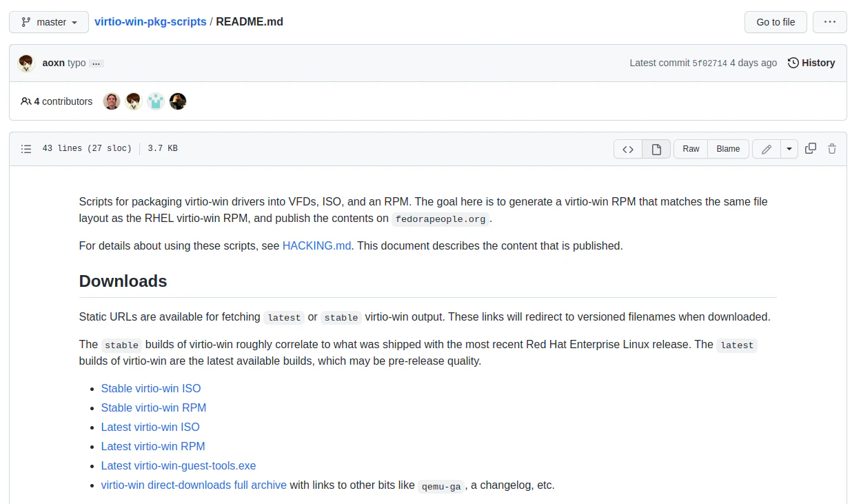
Task: Click the 3.7 KB file size
Action: point(163,148)
